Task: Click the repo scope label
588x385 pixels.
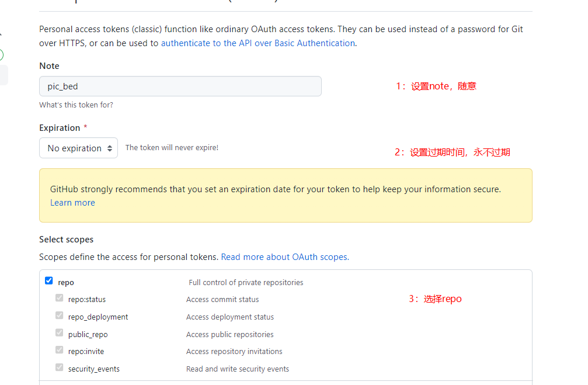Action: coord(66,283)
